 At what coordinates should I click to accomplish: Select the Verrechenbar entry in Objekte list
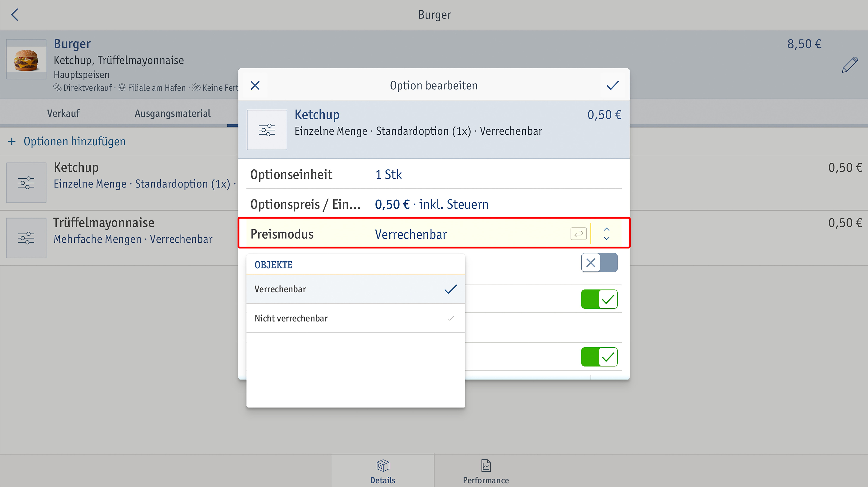point(356,289)
